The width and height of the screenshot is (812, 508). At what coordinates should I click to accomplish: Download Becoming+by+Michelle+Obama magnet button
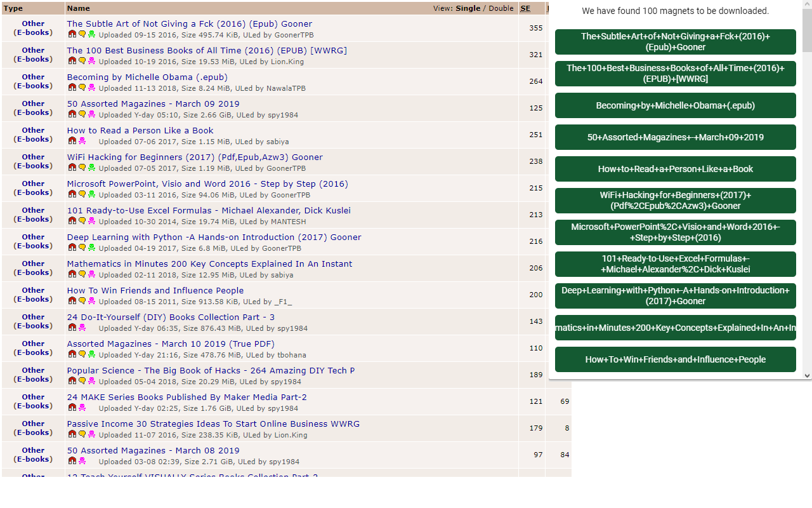pyautogui.click(x=676, y=105)
